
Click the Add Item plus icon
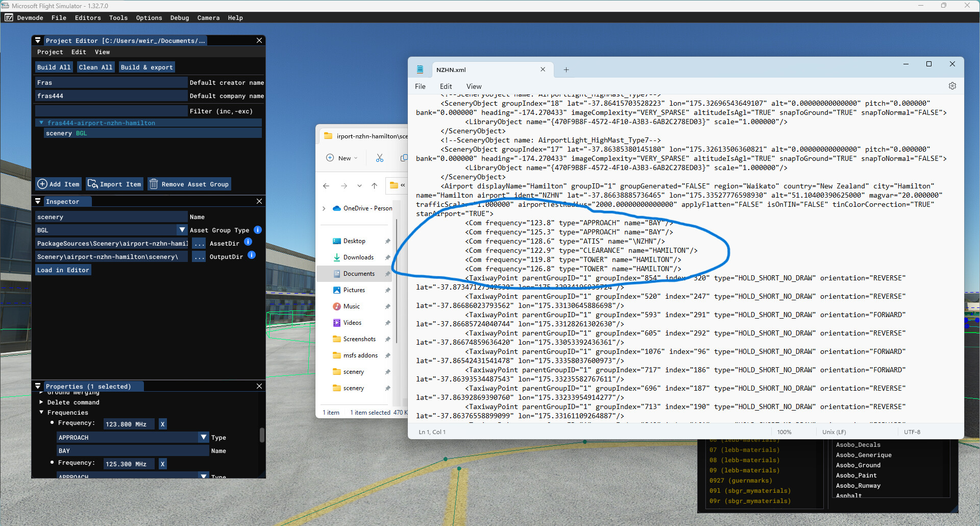42,184
